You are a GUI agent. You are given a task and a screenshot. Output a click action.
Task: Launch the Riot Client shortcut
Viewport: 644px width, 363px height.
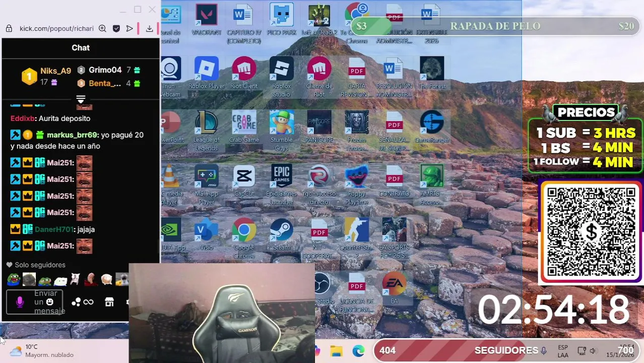(244, 74)
